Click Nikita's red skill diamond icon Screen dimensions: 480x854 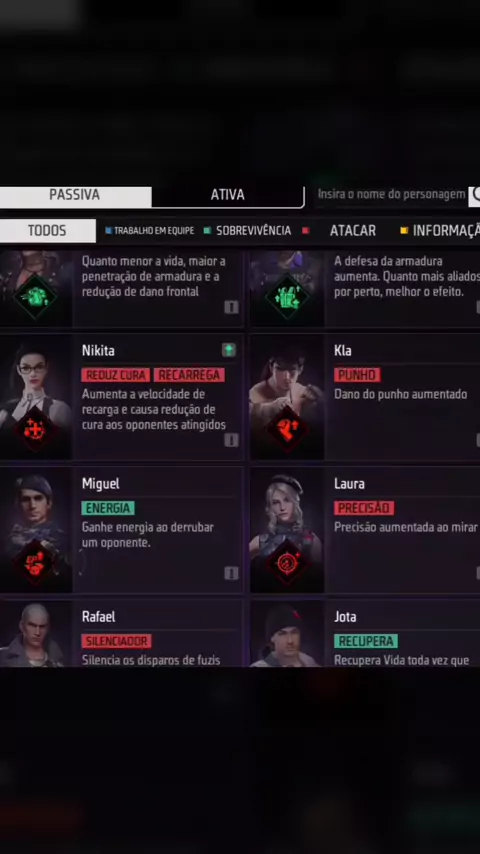[x=35, y=430]
